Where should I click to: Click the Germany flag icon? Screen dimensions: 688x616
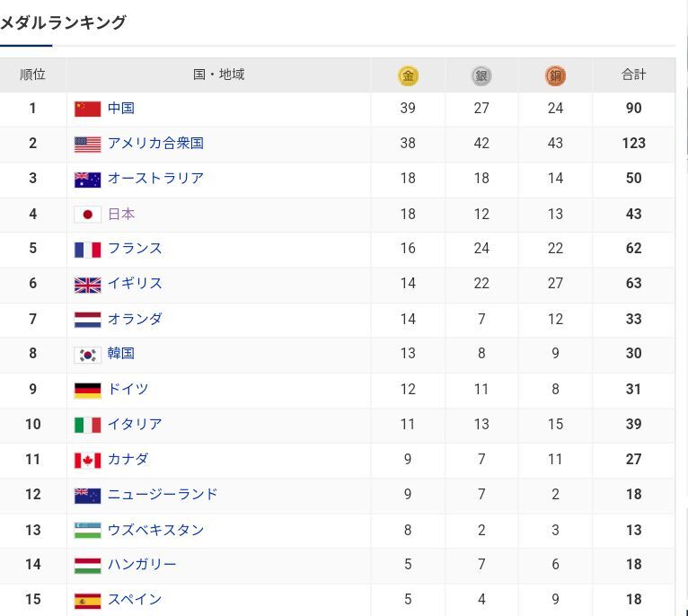(88, 390)
